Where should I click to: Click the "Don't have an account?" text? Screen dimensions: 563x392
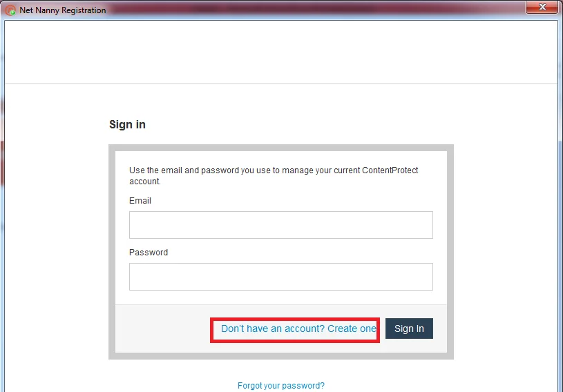(x=272, y=329)
